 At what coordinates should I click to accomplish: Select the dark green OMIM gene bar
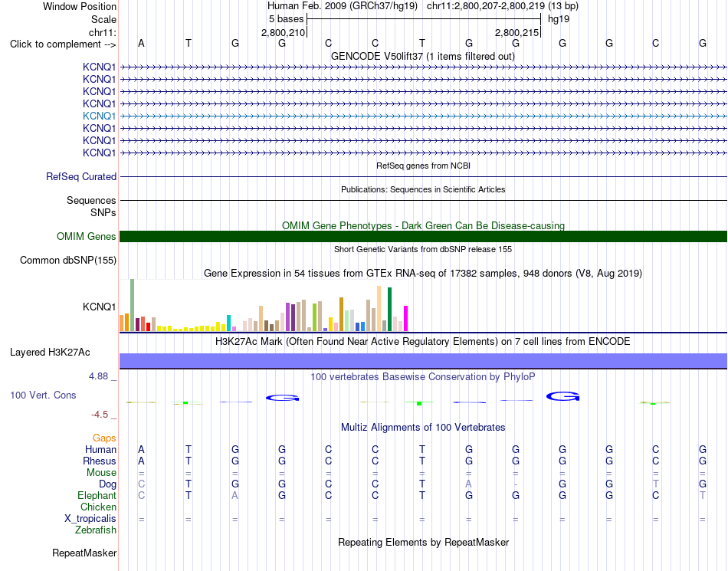pyautogui.click(x=423, y=236)
